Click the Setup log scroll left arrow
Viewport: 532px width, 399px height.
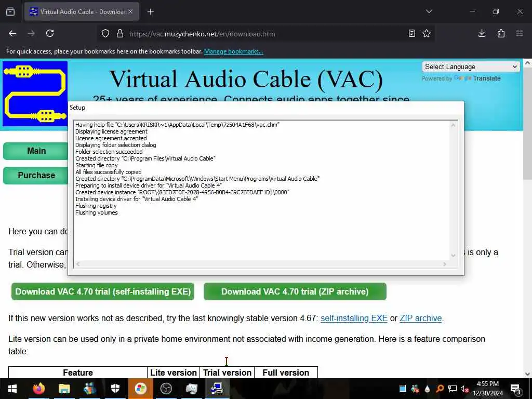(78, 264)
